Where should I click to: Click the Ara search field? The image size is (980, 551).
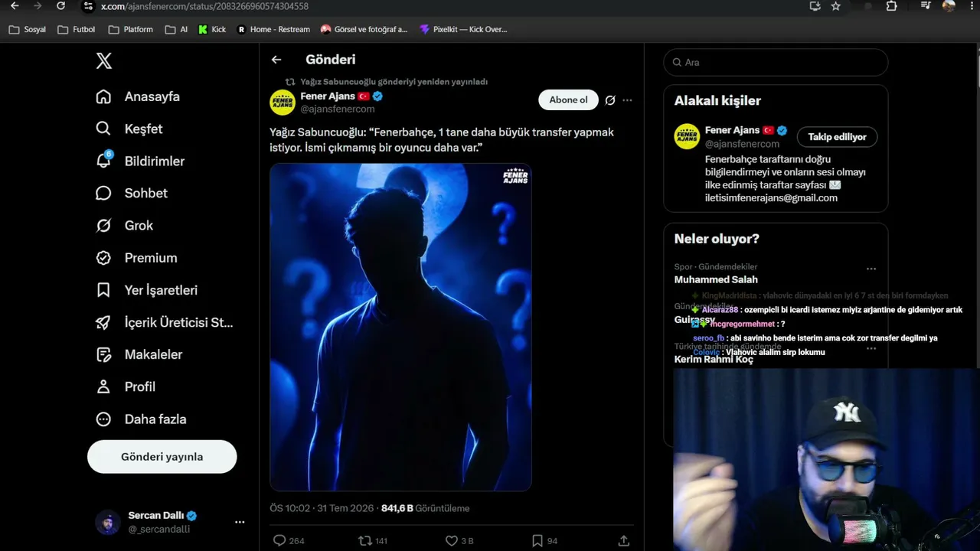(x=776, y=62)
